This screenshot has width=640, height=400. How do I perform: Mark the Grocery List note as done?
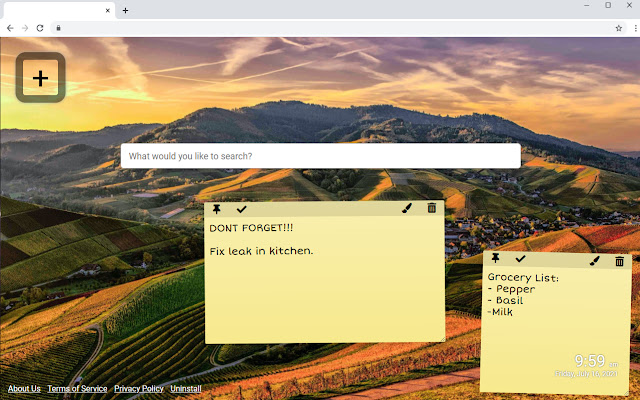coord(520,259)
